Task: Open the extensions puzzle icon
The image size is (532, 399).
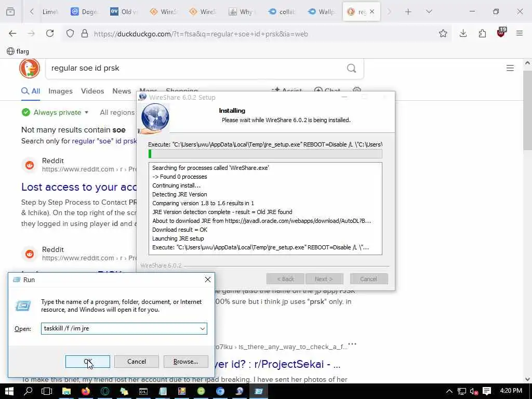Action: (482, 33)
